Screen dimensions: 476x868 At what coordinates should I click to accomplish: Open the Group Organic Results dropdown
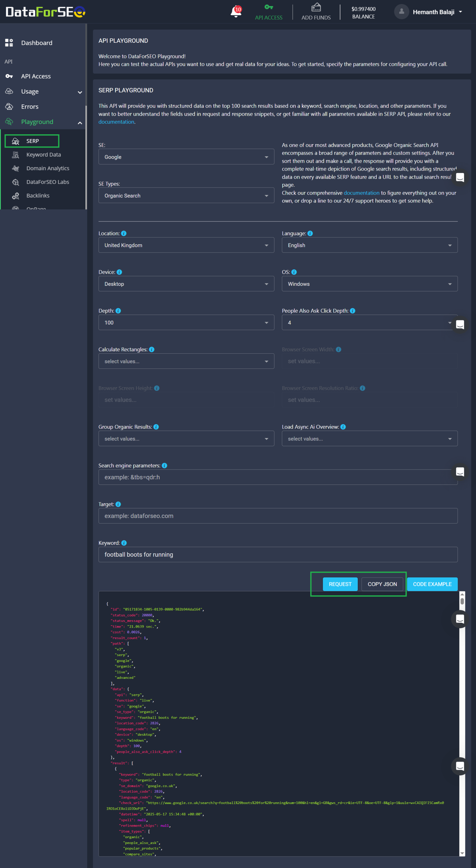186,438
